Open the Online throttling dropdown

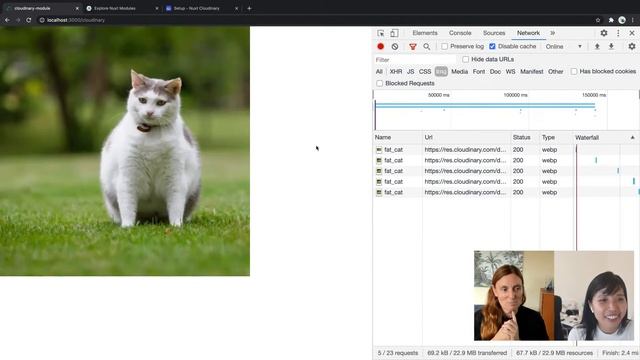pos(563,47)
